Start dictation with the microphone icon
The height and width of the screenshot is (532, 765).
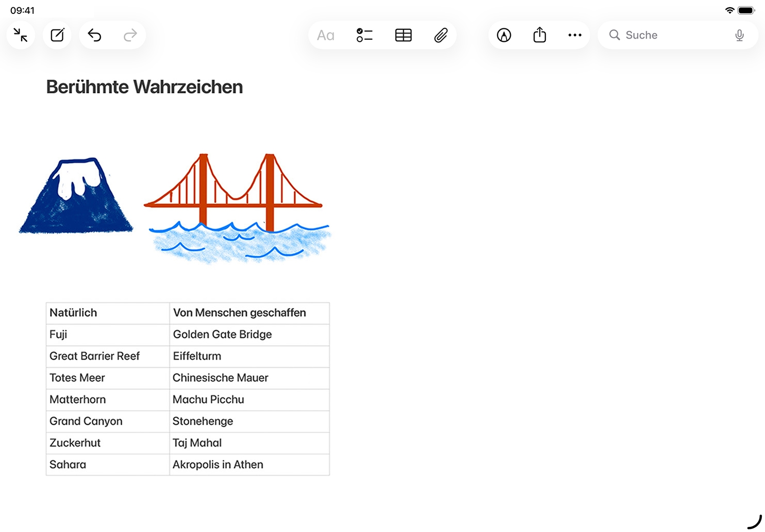pos(739,35)
